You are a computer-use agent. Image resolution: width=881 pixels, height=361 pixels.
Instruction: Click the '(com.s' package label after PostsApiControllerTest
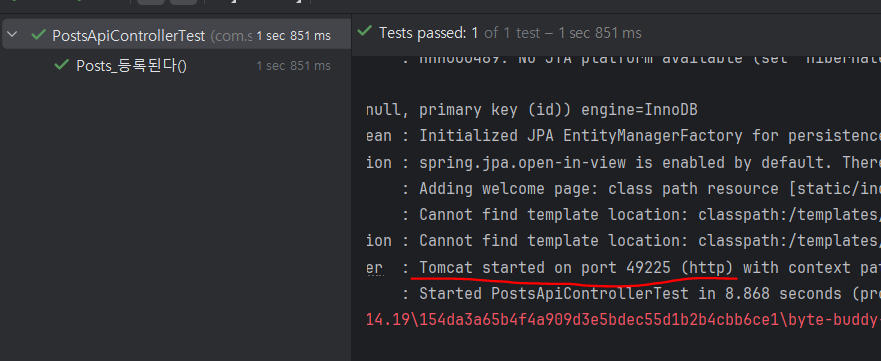(x=231, y=36)
